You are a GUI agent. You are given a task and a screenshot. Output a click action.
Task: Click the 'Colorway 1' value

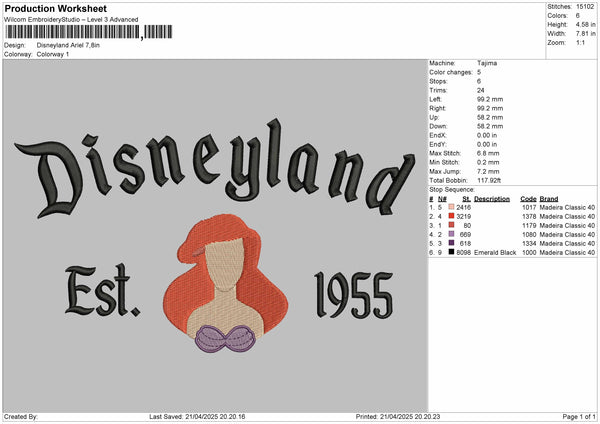click(53, 54)
